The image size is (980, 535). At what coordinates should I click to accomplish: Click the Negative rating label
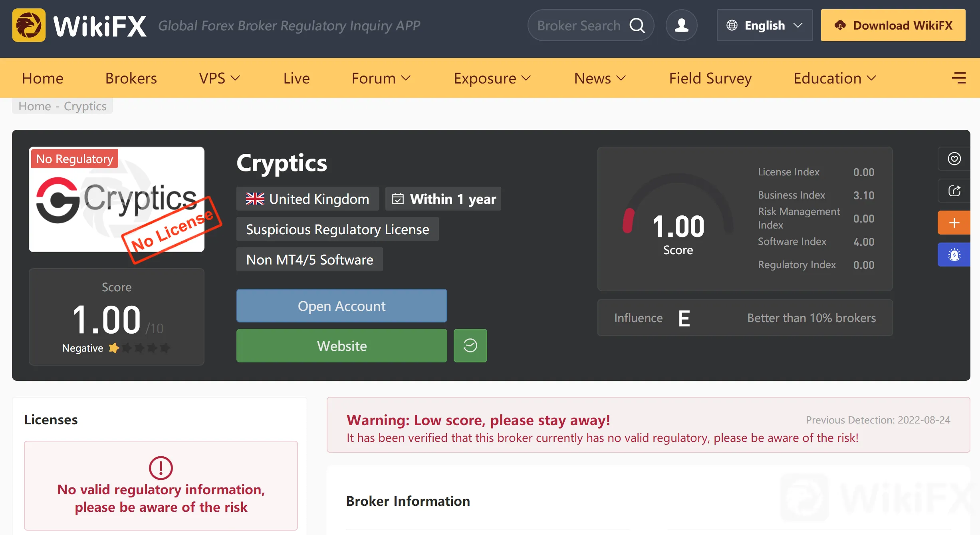point(82,348)
